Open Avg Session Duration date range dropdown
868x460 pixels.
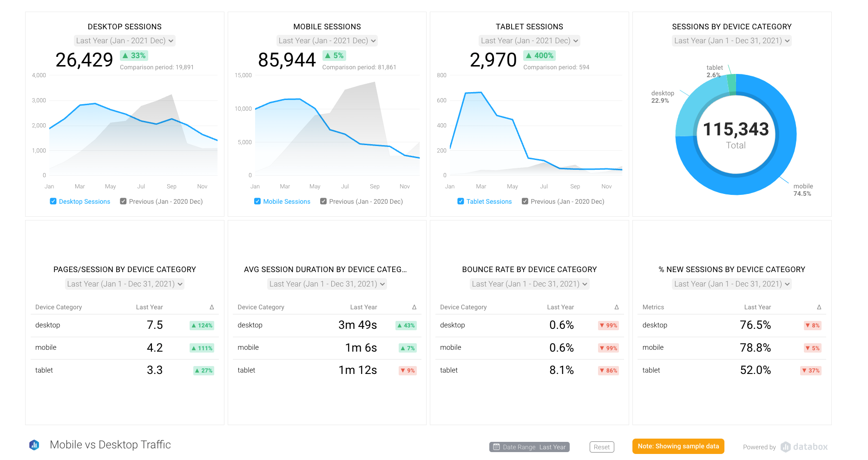[x=327, y=284]
